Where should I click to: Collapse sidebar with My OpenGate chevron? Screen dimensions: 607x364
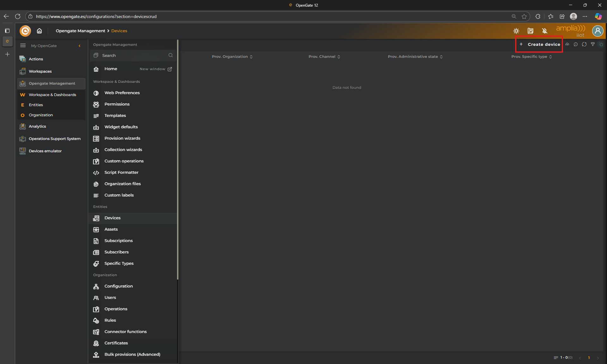[80, 46]
